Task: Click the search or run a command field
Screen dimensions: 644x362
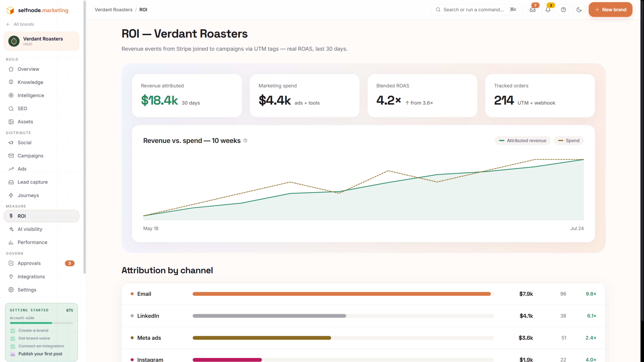Action: (x=477, y=9)
